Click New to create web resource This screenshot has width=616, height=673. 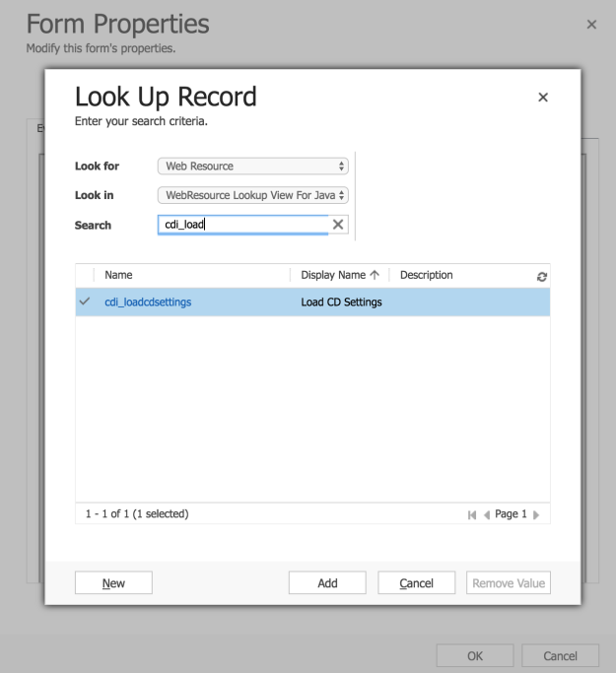(x=113, y=583)
